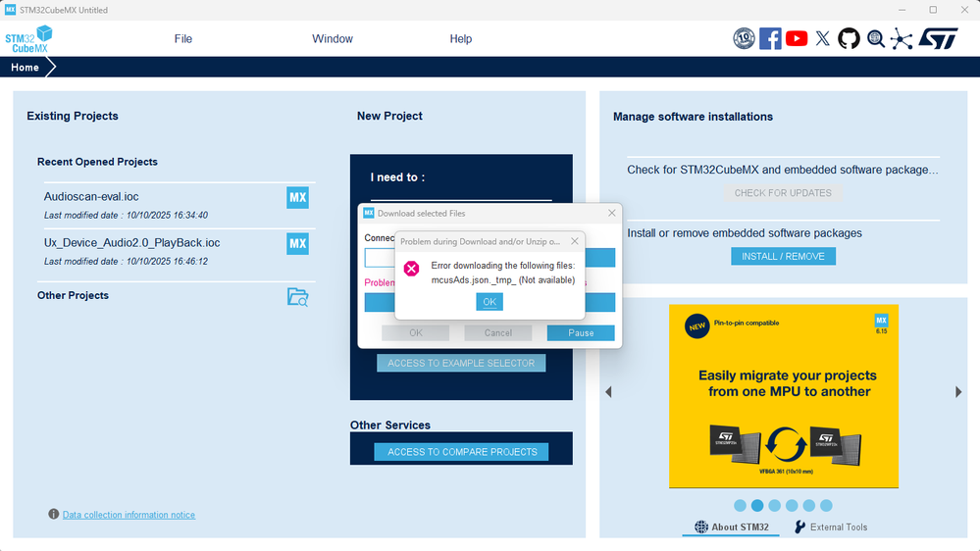
Task: Click ACCESS TO COMPARE PROJECTS button
Action: (462, 452)
